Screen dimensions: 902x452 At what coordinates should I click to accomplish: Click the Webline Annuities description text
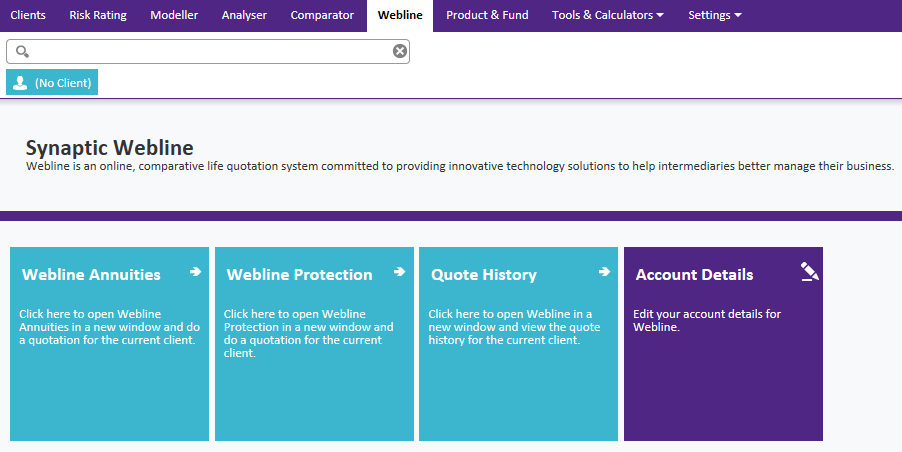(x=109, y=327)
